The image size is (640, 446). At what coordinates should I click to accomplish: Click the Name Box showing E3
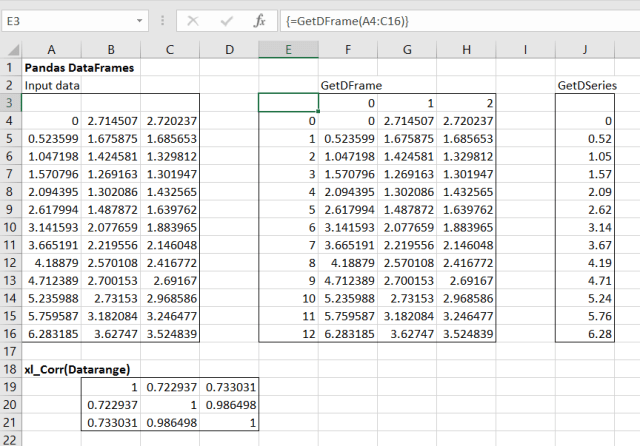tap(70, 21)
